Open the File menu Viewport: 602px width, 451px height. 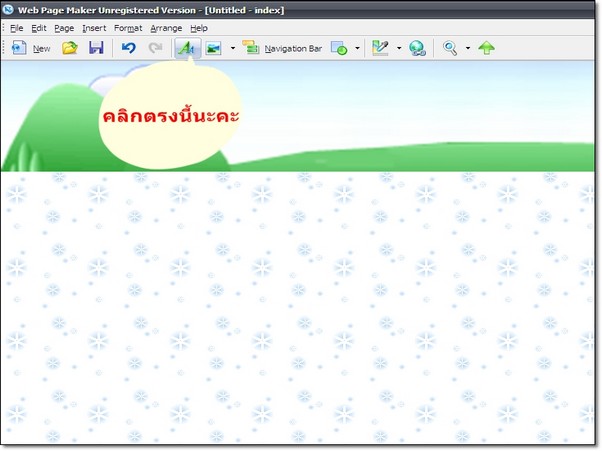coord(17,28)
